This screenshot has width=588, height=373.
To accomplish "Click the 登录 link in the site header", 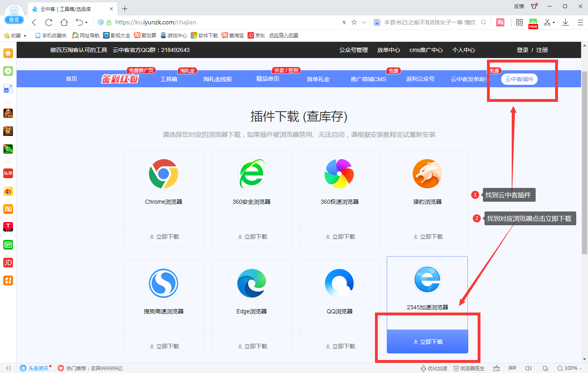I will click(523, 50).
